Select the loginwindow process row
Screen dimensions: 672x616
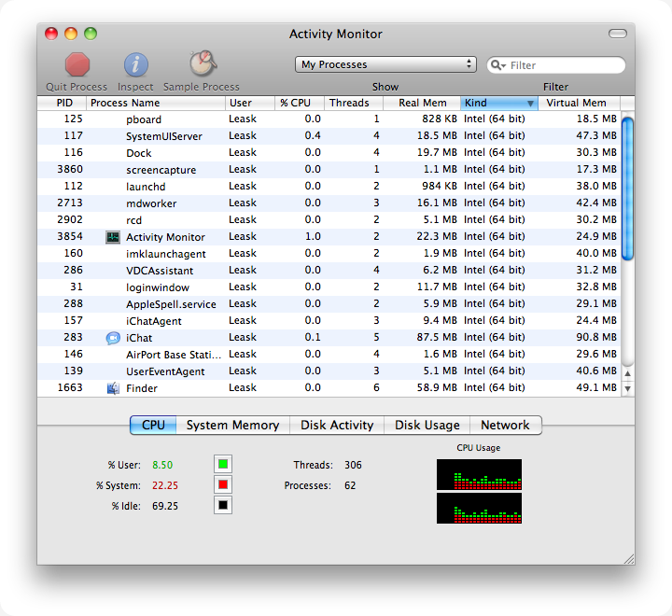pyautogui.click(x=329, y=287)
